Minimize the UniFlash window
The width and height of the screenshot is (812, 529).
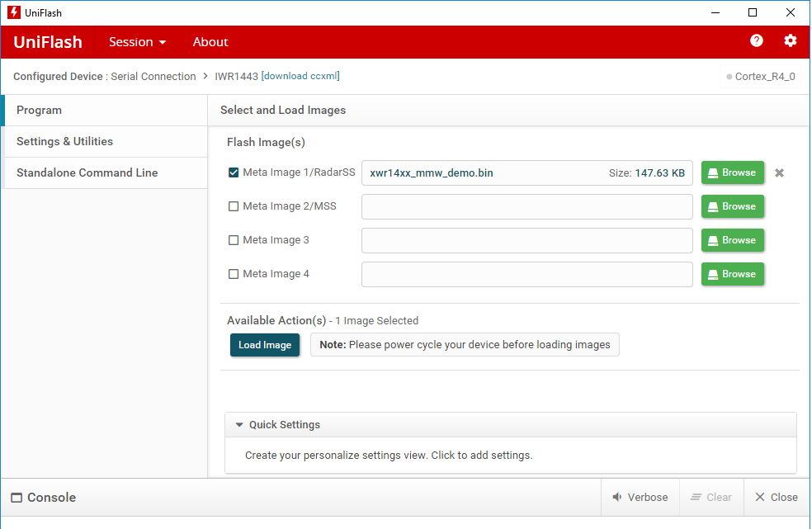[715, 12]
